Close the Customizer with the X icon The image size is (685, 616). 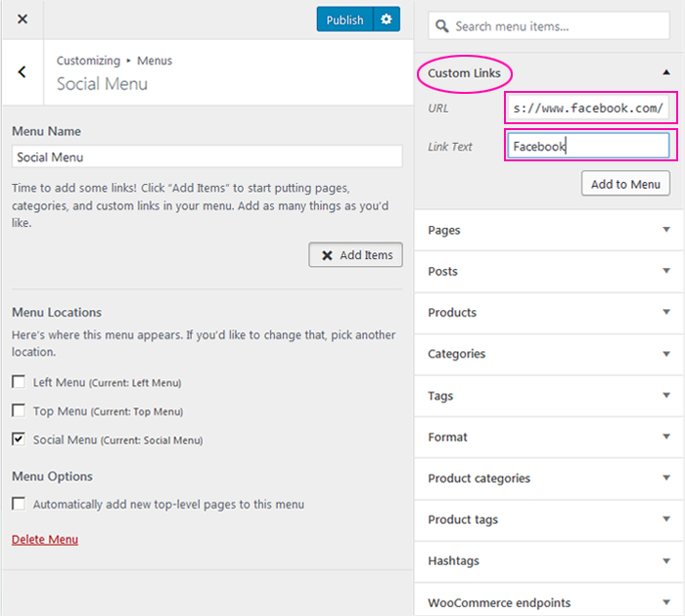pyautogui.click(x=23, y=20)
